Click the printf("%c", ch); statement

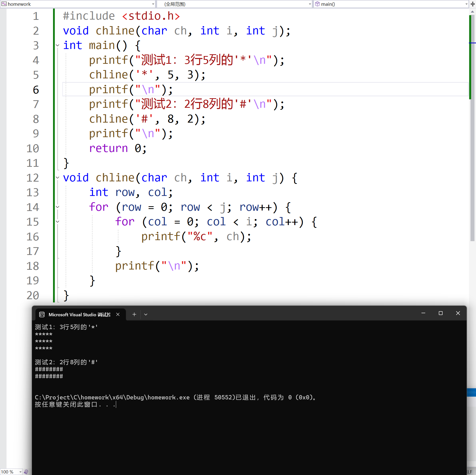(x=196, y=237)
